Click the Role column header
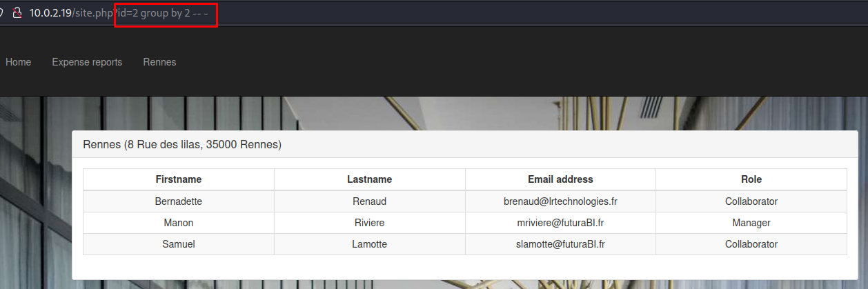Screen dimensions: 868x289 tap(751, 179)
